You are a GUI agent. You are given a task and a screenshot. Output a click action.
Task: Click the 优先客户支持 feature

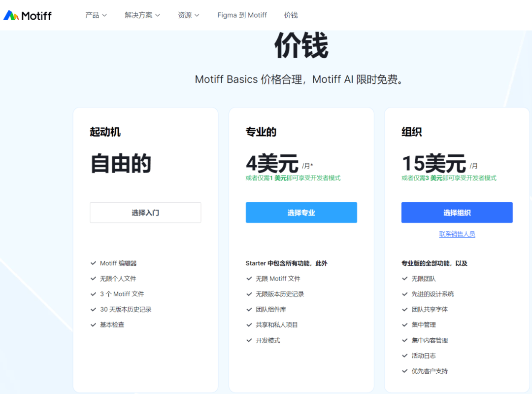tap(430, 371)
